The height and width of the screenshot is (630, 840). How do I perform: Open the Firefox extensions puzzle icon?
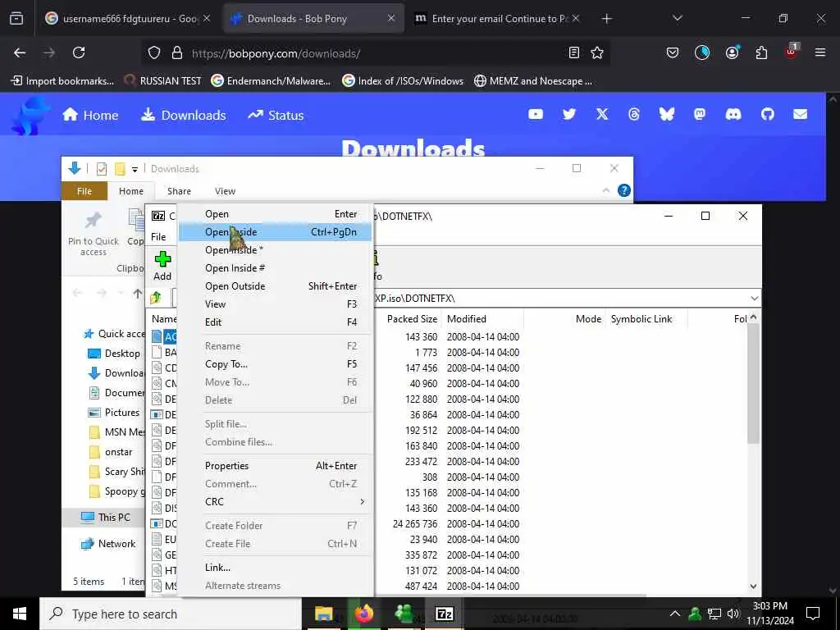coord(761,52)
